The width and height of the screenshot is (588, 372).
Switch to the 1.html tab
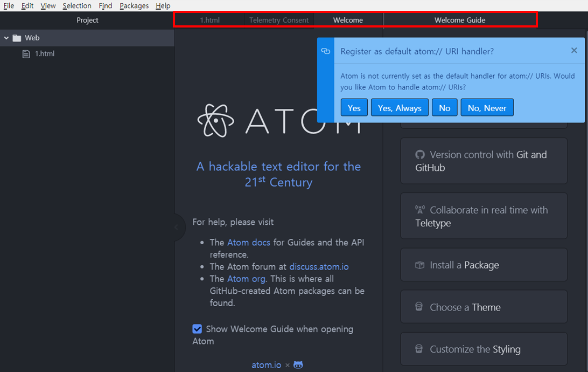click(209, 20)
